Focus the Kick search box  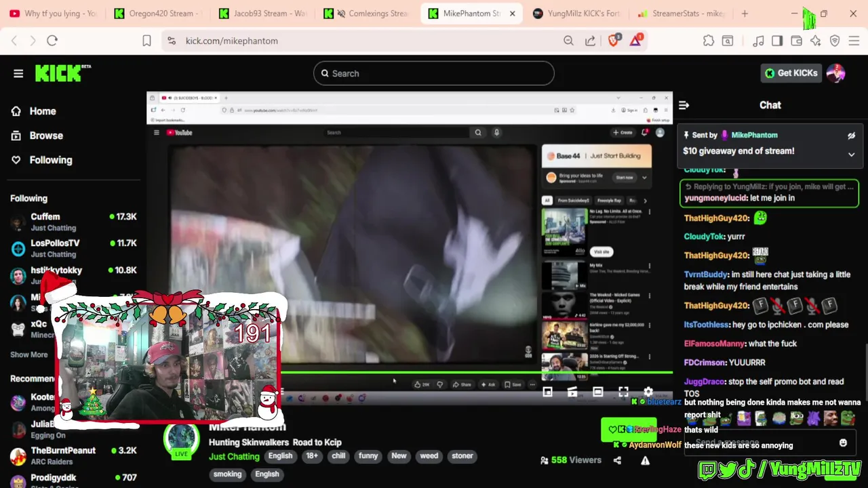434,73
